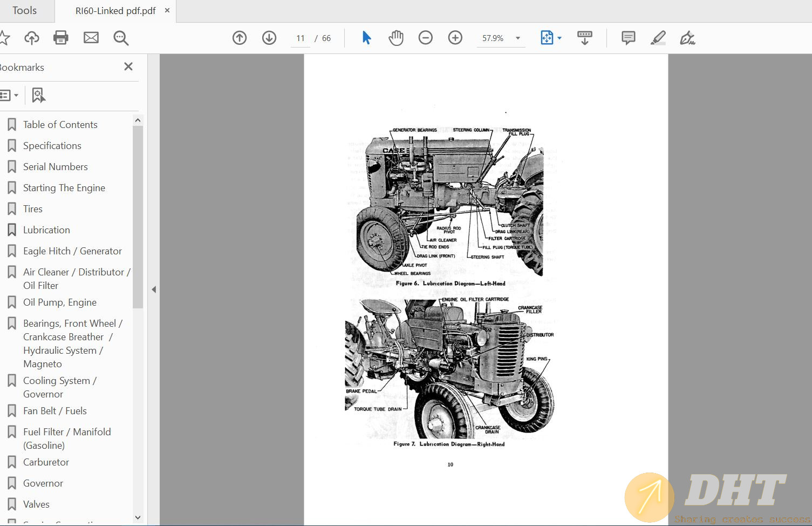Click the find current bookmark icon
The height and width of the screenshot is (526, 812).
pos(38,96)
